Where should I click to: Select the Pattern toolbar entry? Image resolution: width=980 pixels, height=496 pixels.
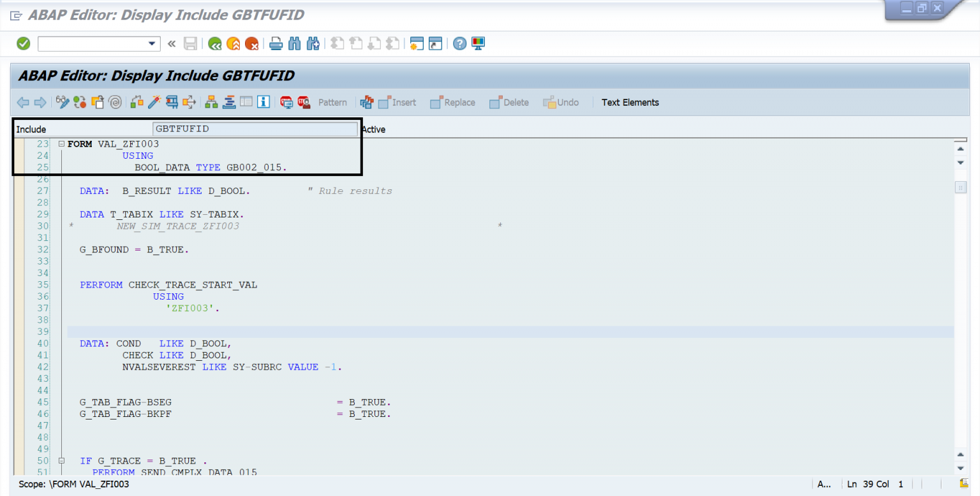click(332, 102)
